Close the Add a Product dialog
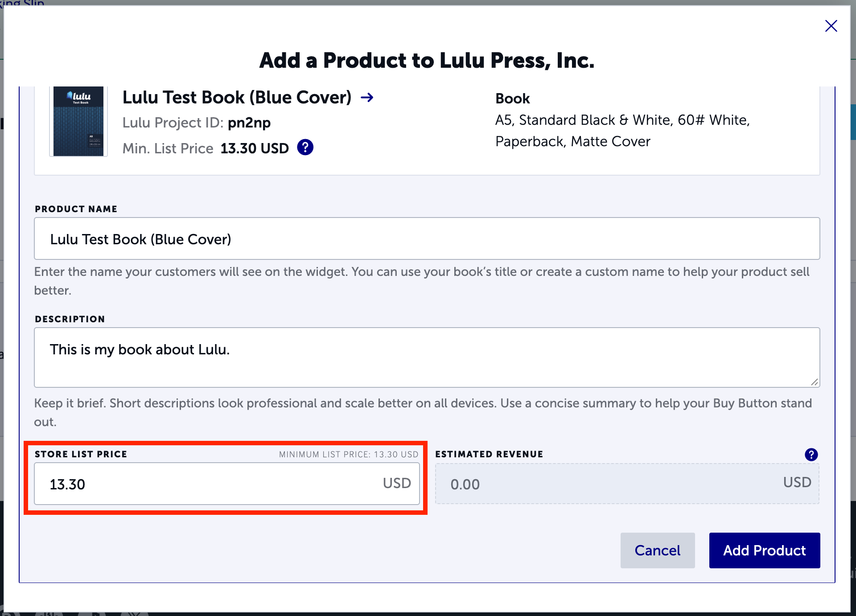856x616 pixels. tap(831, 26)
